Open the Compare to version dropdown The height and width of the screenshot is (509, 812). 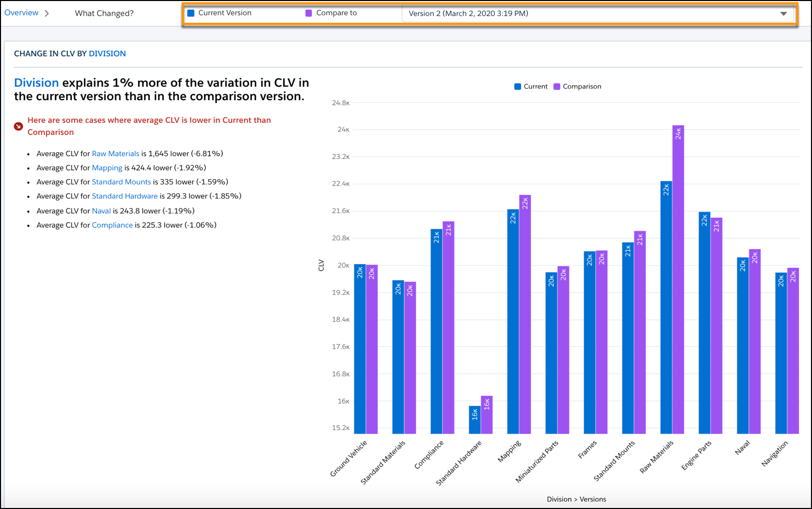coord(597,14)
